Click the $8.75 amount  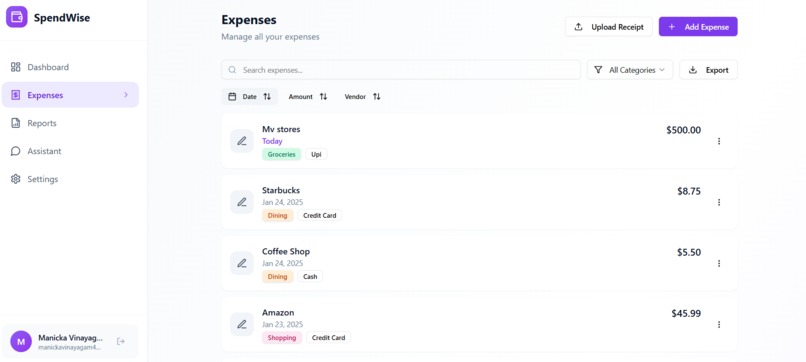pos(689,191)
